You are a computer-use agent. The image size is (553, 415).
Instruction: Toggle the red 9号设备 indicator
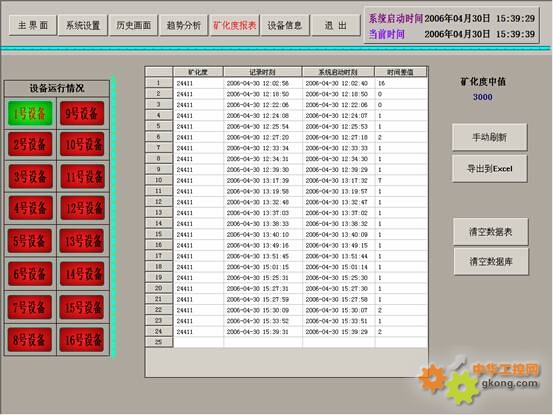point(82,113)
